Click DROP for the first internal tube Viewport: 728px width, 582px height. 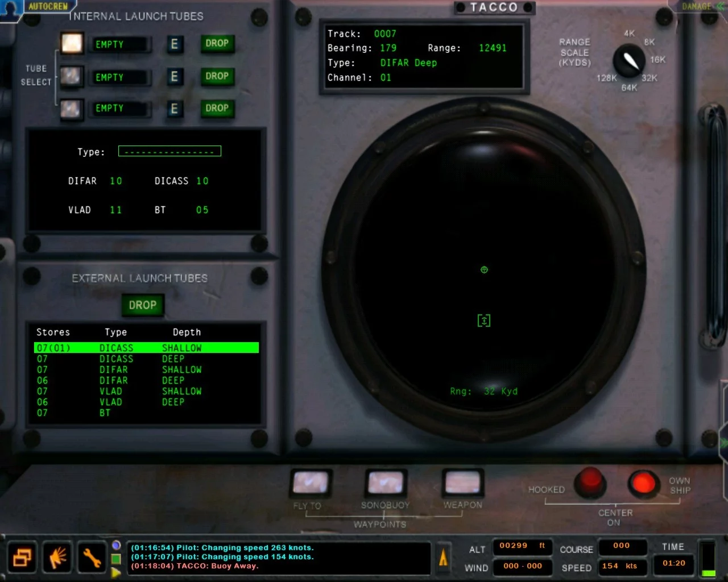(217, 43)
